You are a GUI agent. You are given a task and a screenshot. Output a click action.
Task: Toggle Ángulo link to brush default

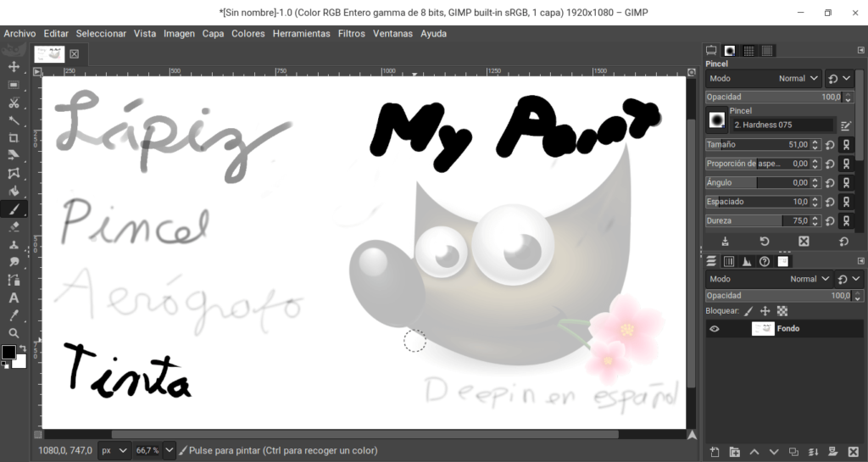[846, 182]
